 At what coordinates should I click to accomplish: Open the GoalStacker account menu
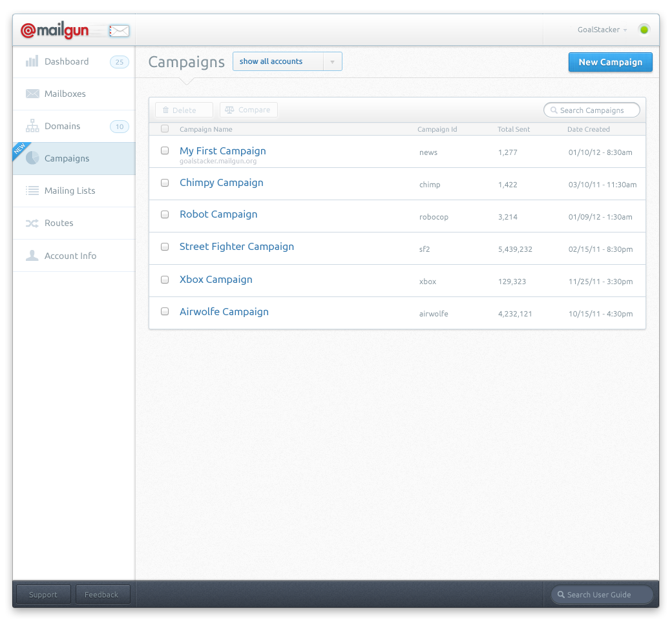click(602, 30)
